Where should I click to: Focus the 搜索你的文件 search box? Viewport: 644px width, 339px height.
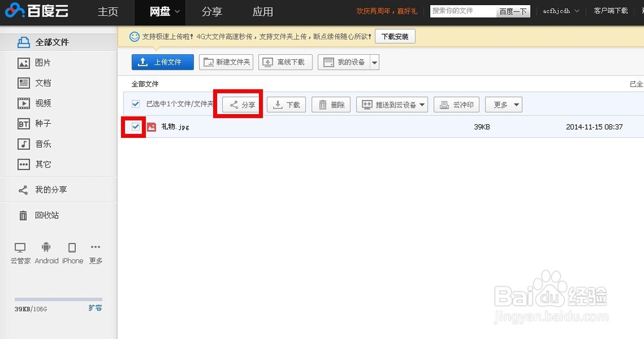(x=463, y=11)
